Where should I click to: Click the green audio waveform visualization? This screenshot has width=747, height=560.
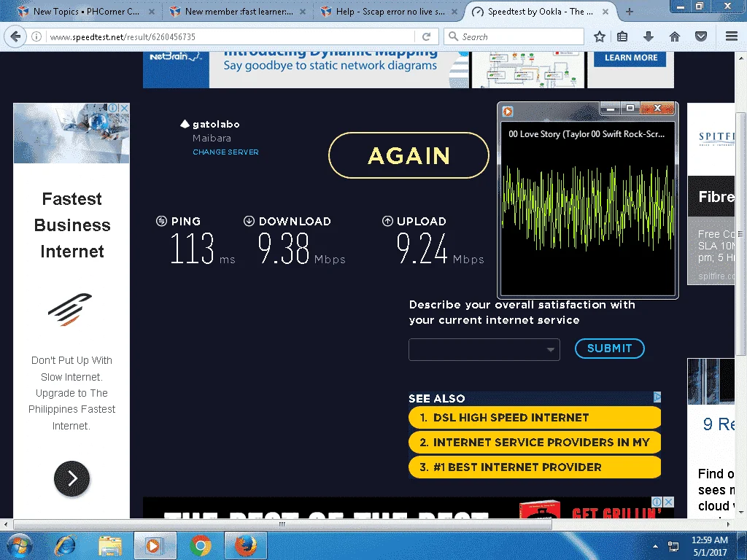pyautogui.click(x=589, y=208)
